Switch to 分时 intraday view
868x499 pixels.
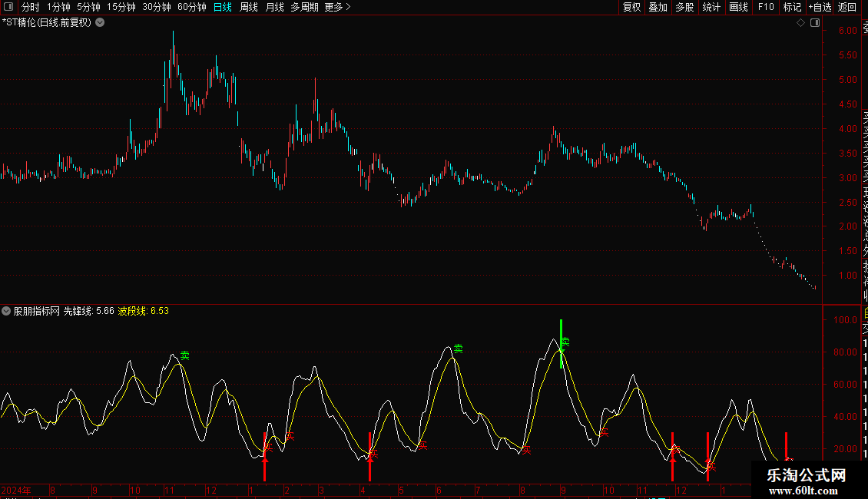click(31, 7)
